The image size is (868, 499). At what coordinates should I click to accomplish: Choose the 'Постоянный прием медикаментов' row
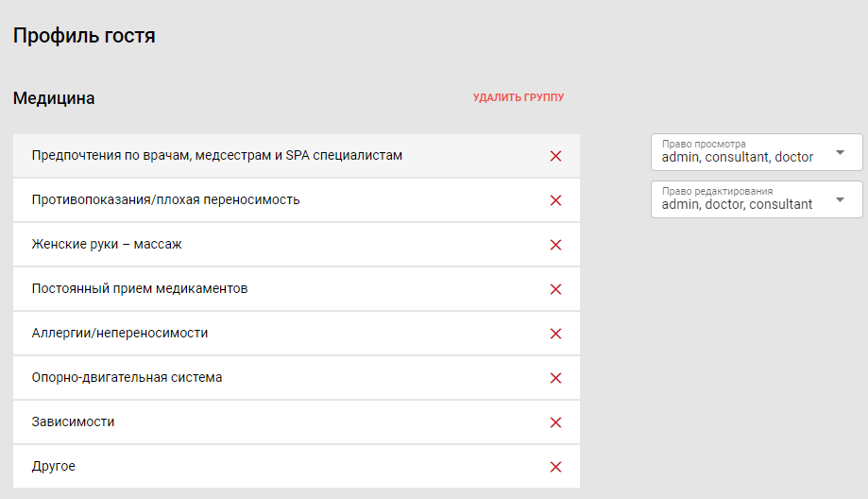[140, 289]
